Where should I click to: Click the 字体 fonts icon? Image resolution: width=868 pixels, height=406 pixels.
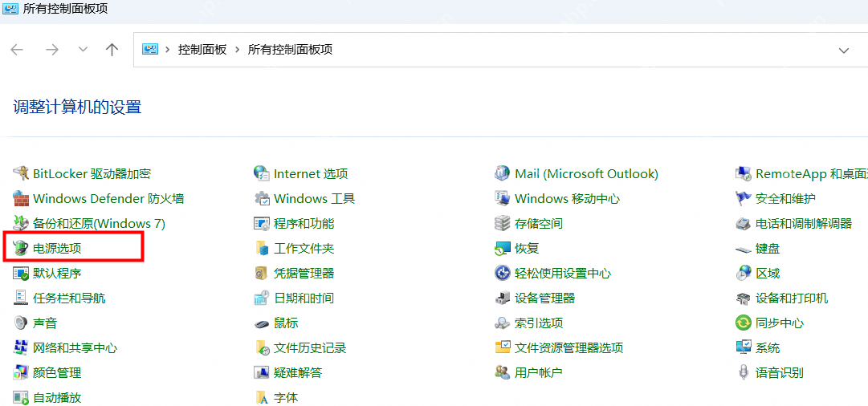261,397
